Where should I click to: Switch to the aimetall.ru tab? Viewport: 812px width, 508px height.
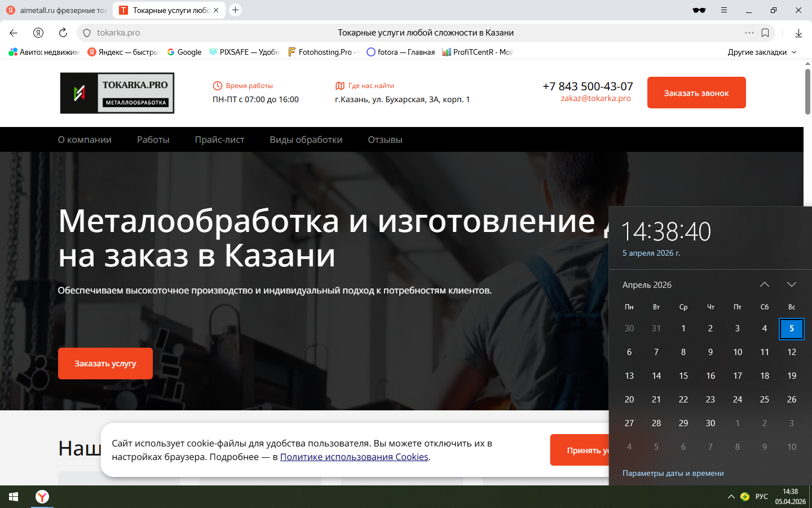pyautogui.click(x=56, y=10)
